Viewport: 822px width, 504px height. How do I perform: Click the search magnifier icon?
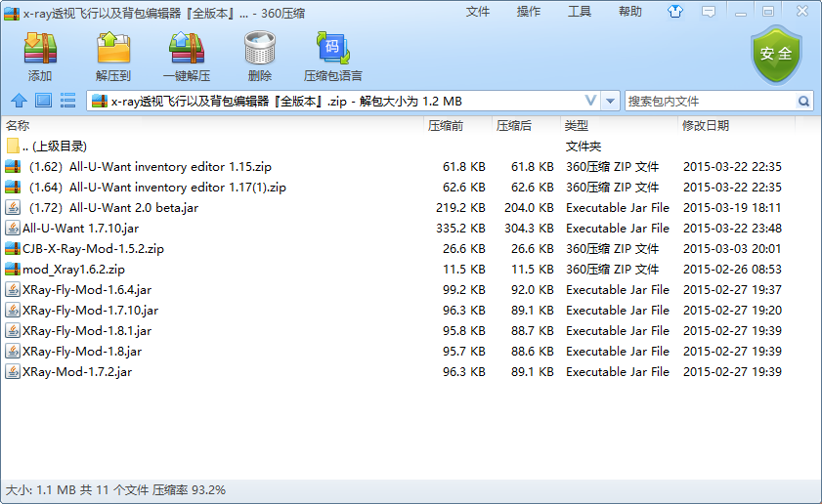point(803,102)
